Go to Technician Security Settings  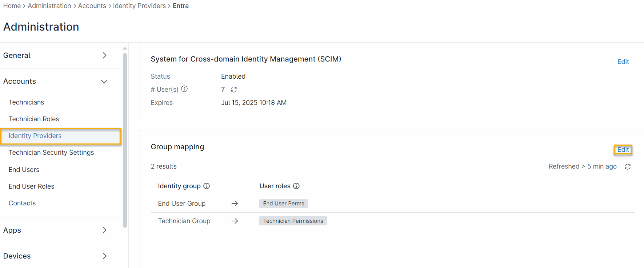(x=51, y=153)
